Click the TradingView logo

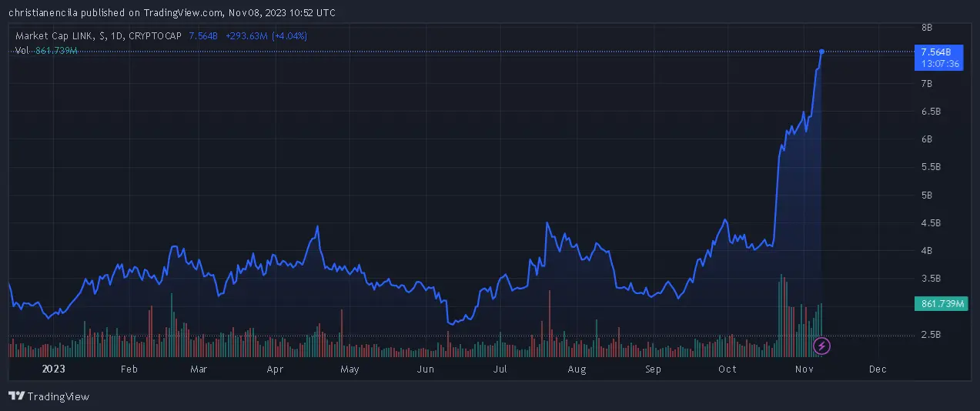coord(48,396)
